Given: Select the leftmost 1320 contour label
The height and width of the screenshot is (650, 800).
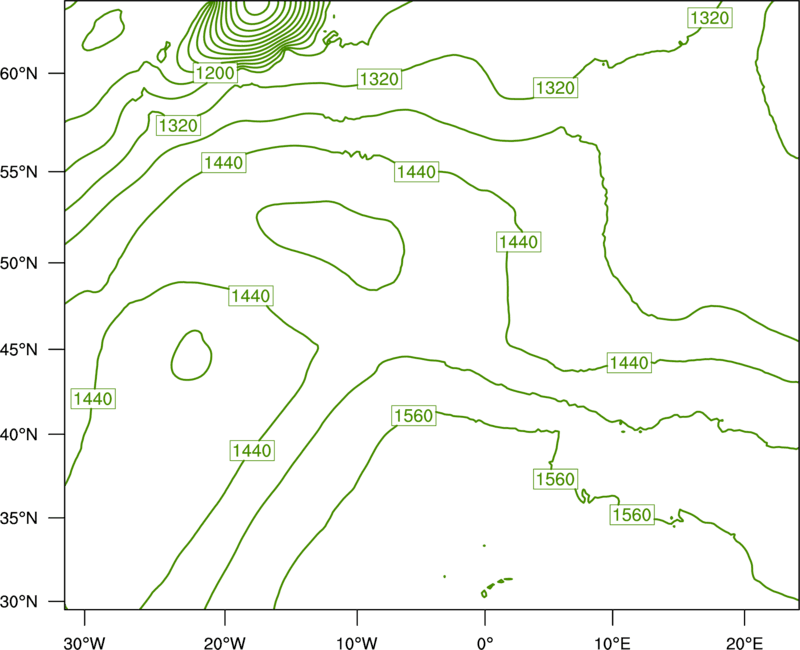Looking at the screenshot, I should coord(178,126).
